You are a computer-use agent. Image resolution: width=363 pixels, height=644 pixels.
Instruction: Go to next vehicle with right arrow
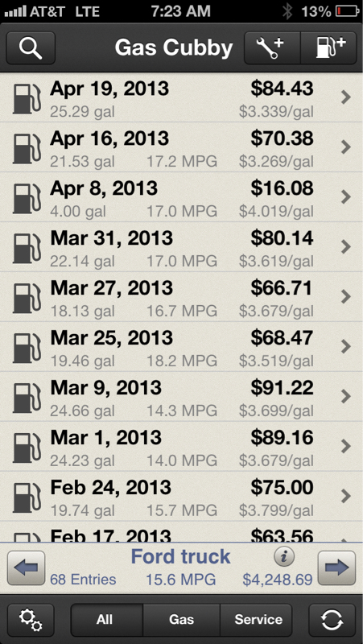pos(336,568)
